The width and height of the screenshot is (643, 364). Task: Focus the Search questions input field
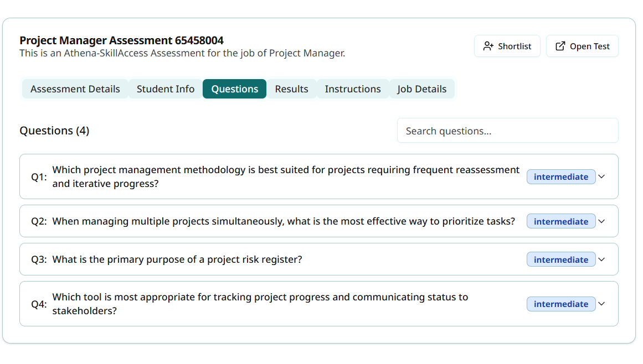[x=507, y=131]
